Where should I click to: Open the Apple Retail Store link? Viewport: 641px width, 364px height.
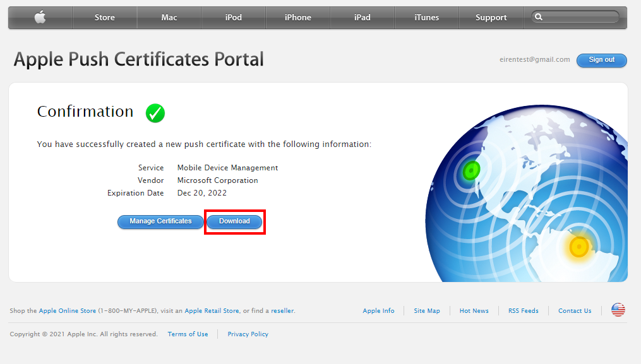click(x=212, y=311)
